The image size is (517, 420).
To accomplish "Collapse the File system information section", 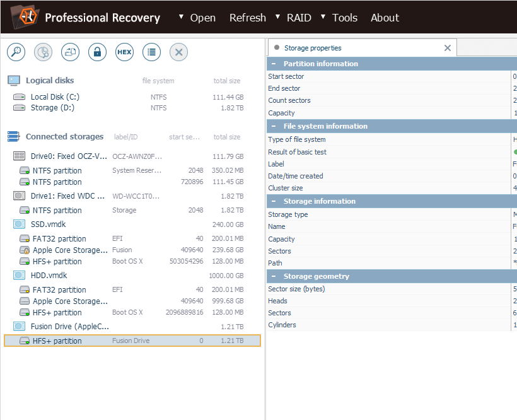I will pos(274,126).
